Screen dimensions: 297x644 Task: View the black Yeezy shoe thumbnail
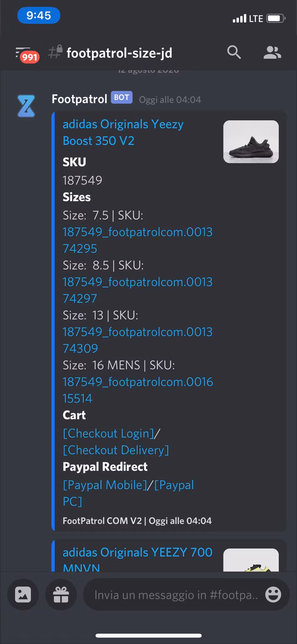coord(251,142)
